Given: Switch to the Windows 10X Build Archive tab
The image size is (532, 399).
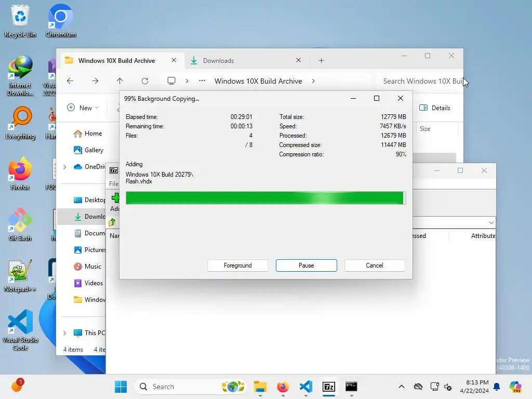Looking at the screenshot, I should click(116, 60).
